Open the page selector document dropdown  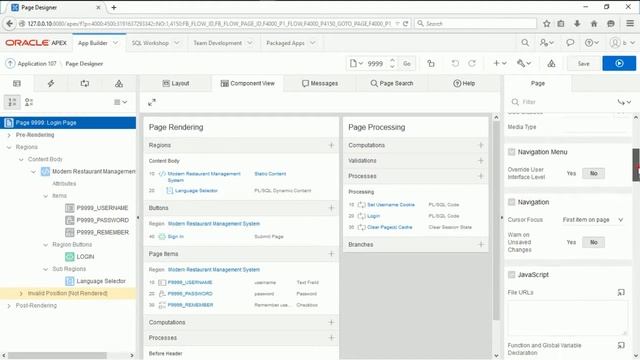point(356,63)
